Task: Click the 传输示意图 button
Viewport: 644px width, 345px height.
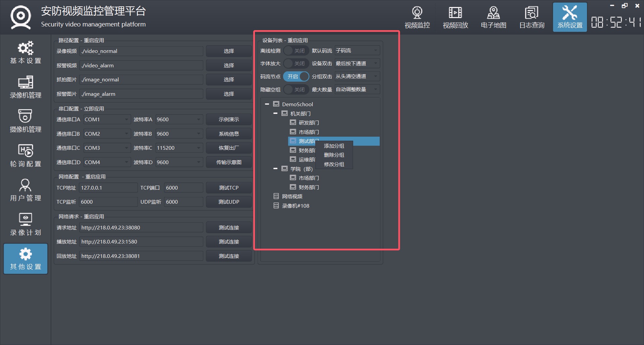Action: (x=229, y=162)
